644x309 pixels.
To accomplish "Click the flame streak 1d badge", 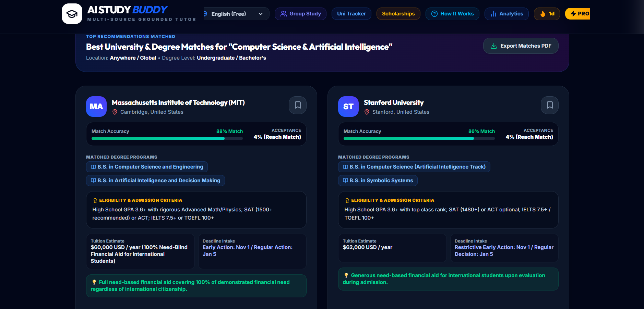I will point(547,14).
